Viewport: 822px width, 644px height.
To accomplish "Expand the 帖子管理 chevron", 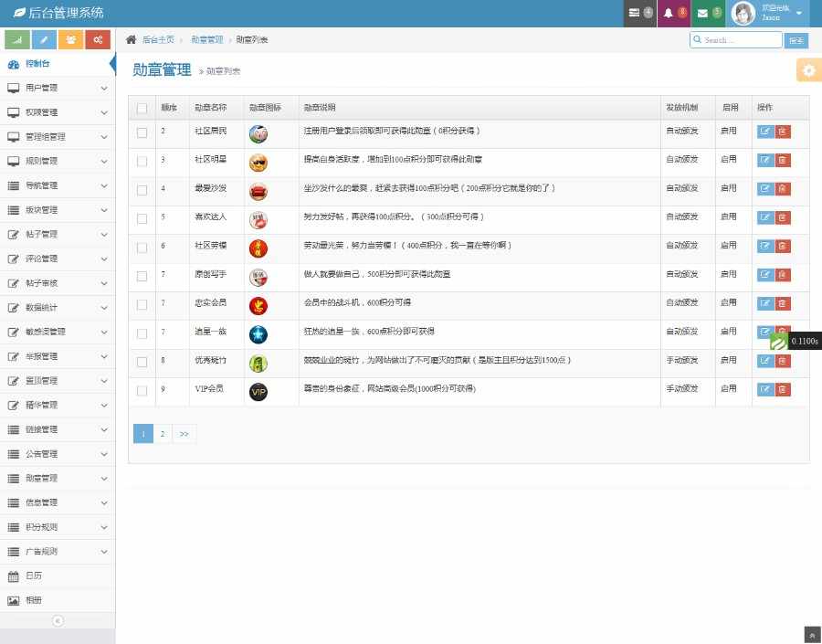I will point(104,235).
